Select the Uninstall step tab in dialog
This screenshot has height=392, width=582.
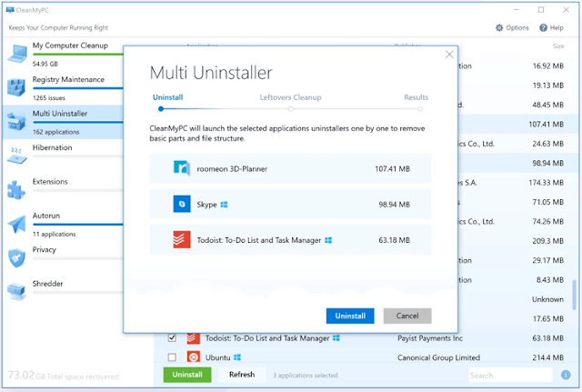pos(167,97)
